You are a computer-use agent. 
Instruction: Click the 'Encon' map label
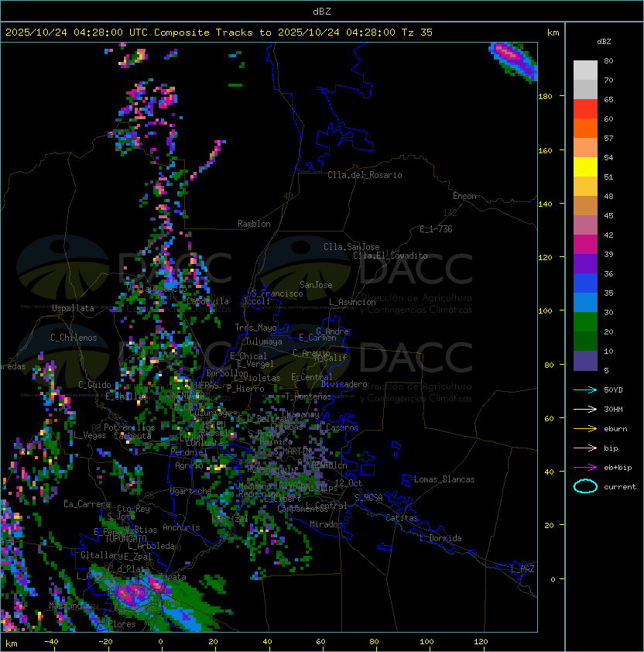tap(464, 196)
